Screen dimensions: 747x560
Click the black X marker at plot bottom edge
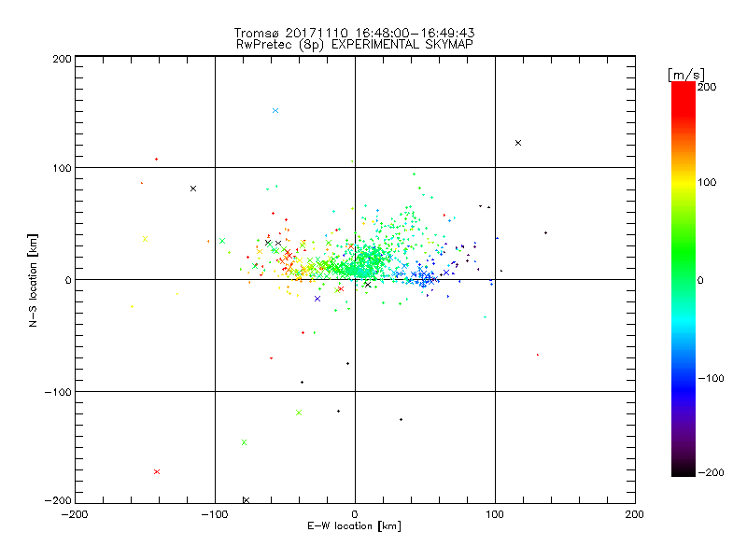[x=246, y=500]
